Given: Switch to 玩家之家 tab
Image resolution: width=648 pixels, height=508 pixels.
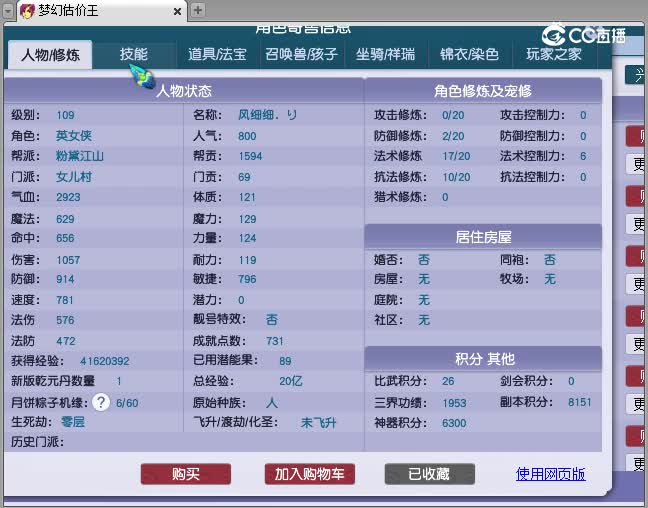Looking at the screenshot, I should (554, 54).
